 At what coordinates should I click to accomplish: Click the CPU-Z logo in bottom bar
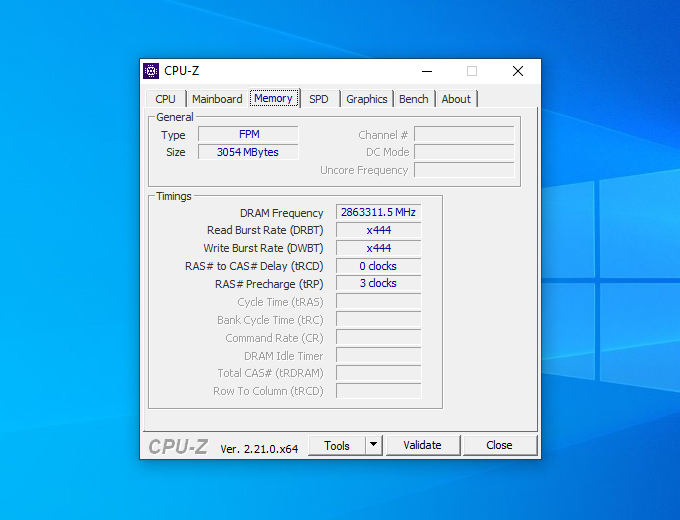178,447
